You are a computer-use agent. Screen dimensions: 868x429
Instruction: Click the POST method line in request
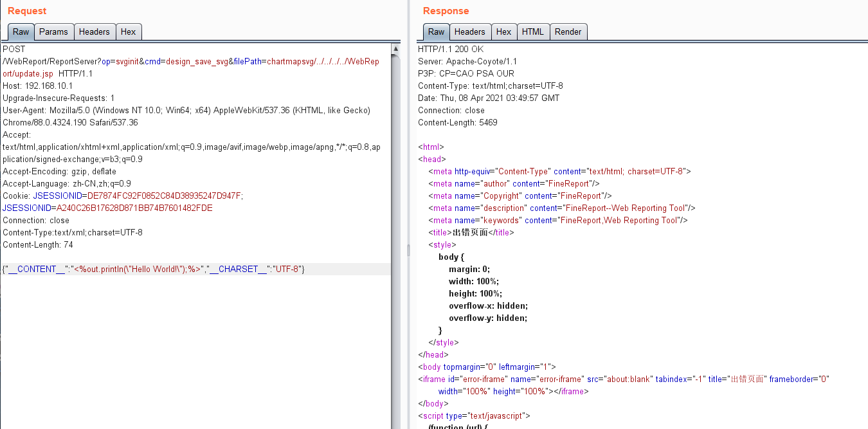pyautogui.click(x=14, y=49)
